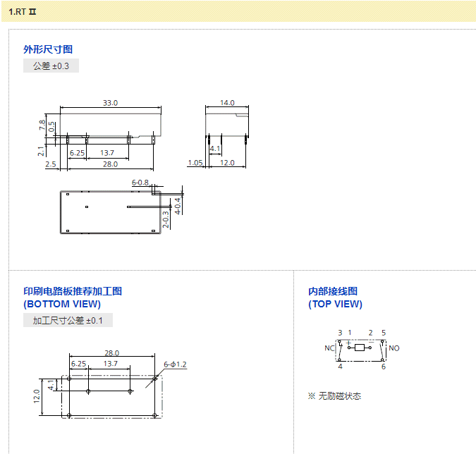Click the NC contact label

[329, 348]
